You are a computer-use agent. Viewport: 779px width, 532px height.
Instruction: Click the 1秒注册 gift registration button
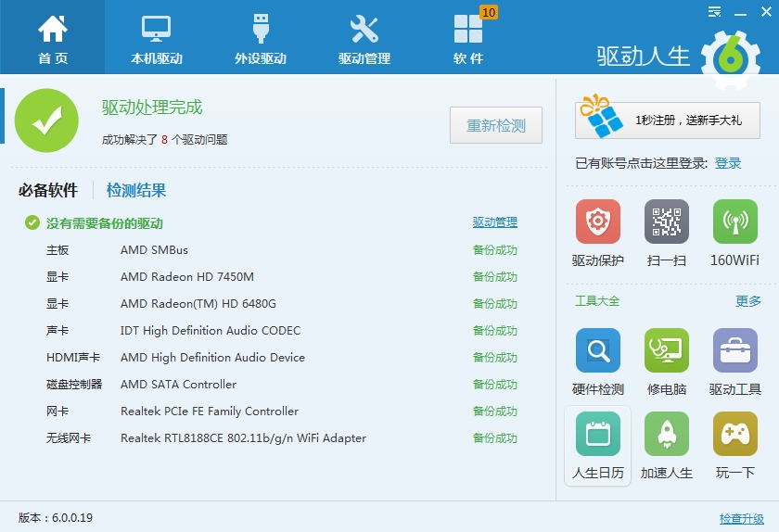667,120
